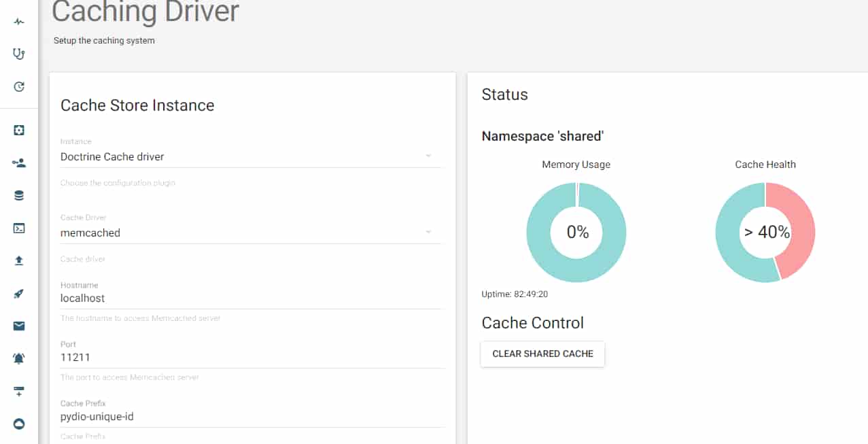Click the rocket sidebar icon
The width and height of the screenshot is (868, 444).
[x=19, y=293]
